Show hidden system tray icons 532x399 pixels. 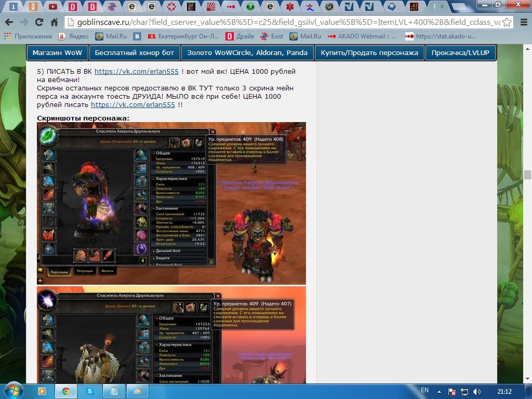pyautogui.click(x=440, y=392)
